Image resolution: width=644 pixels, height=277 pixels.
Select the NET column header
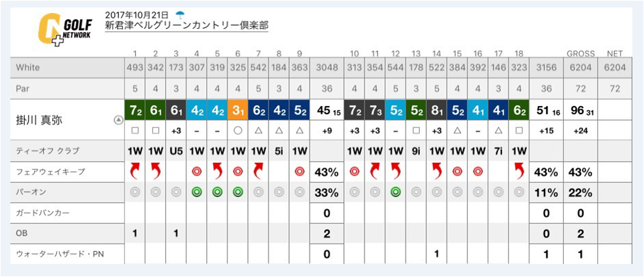(615, 53)
